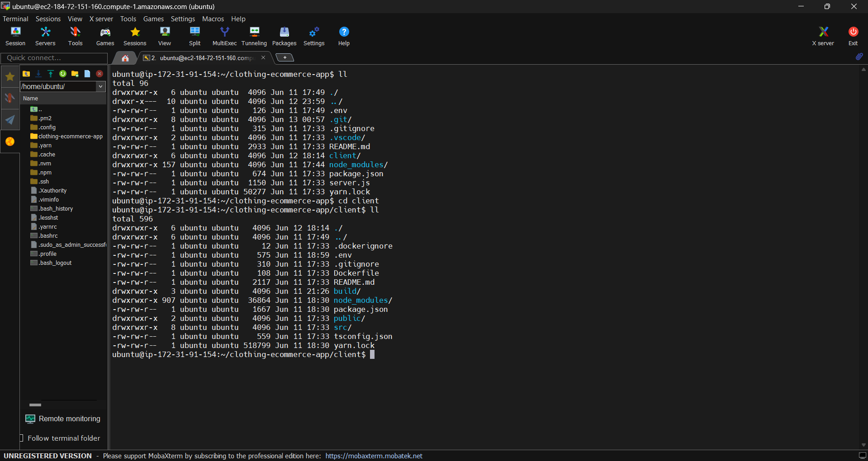The height and width of the screenshot is (461, 868).
Task: Click the /home/ubuntu/ path field
Action: (x=58, y=86)
